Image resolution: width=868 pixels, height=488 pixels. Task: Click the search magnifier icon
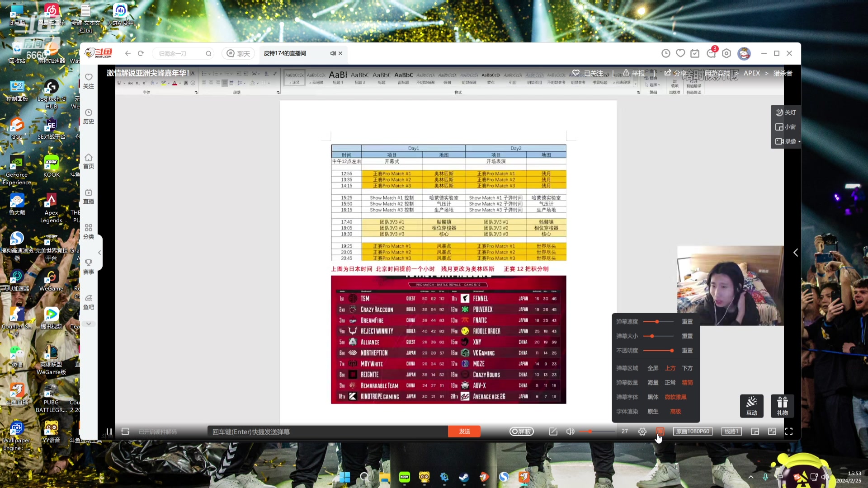(208, 53)
